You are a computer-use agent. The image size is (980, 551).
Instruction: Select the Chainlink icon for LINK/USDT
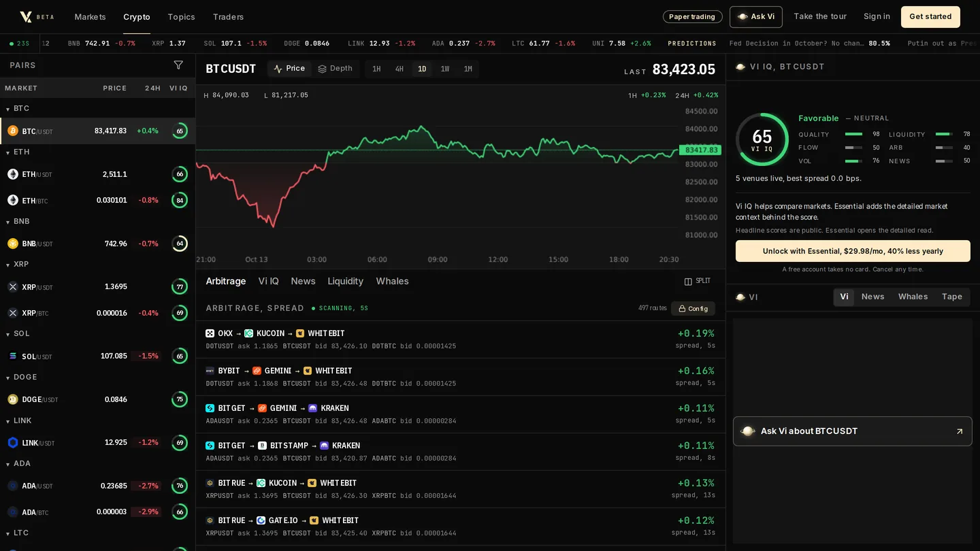12,443
